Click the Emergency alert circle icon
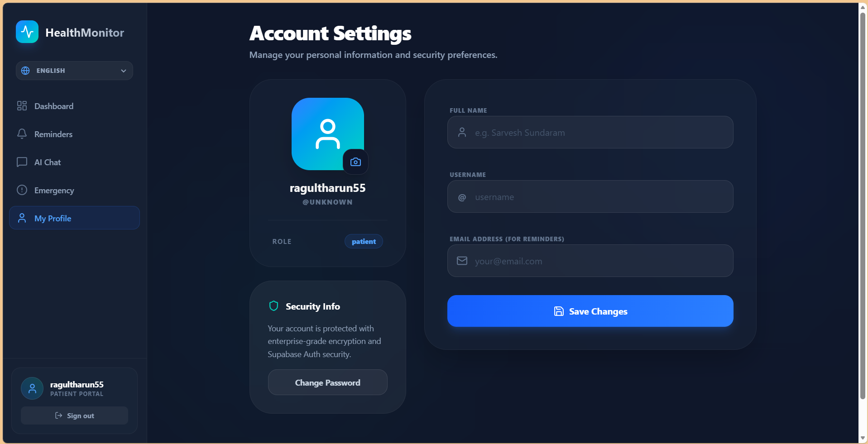This screenshot has width=868, height=444. tap(22, 190)
